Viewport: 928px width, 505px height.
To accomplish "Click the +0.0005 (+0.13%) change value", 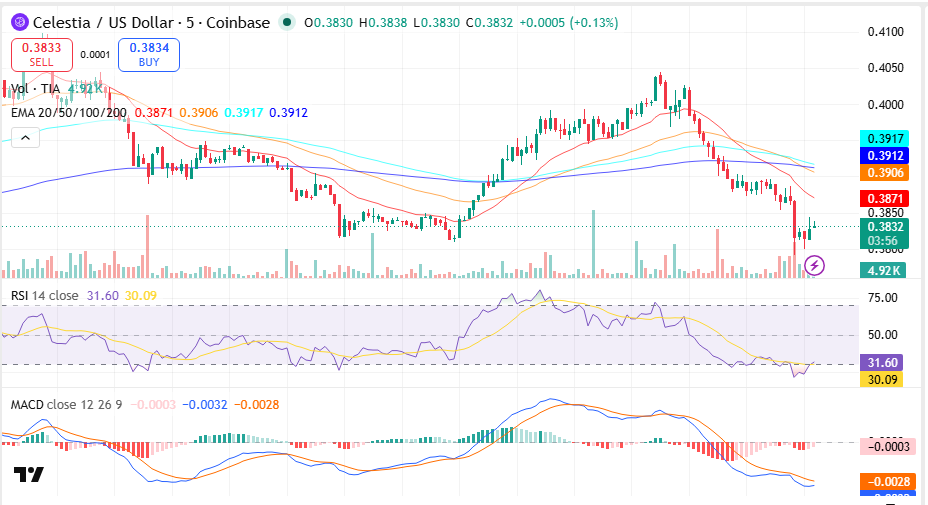I will click(569, 22).
